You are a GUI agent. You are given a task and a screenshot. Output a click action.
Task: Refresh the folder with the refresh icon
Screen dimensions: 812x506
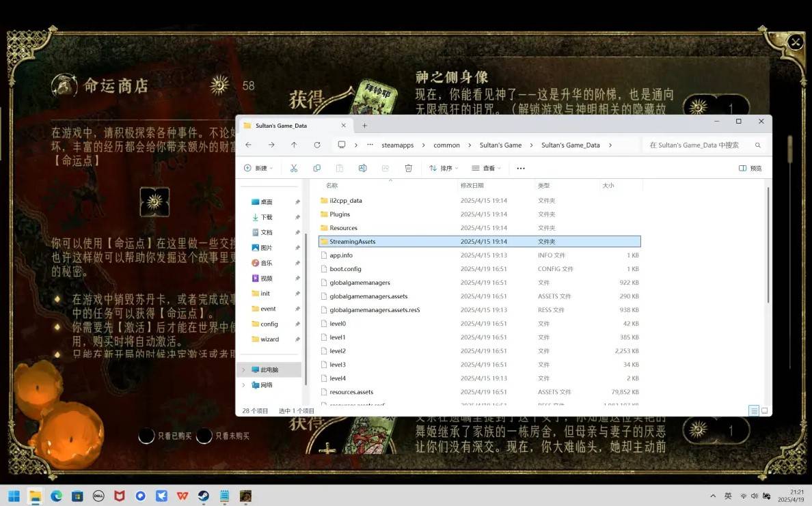(x=317, y=145)
